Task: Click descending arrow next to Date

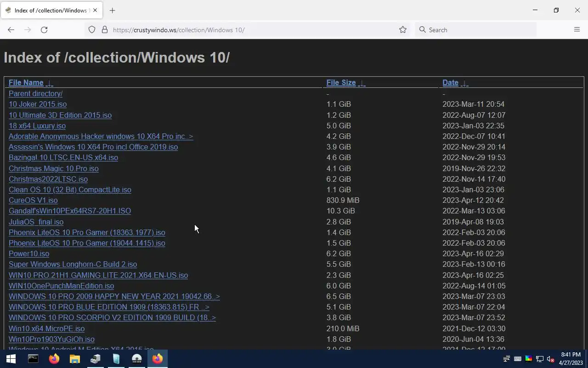Action: pyautogui.click(x=464, y=83)
